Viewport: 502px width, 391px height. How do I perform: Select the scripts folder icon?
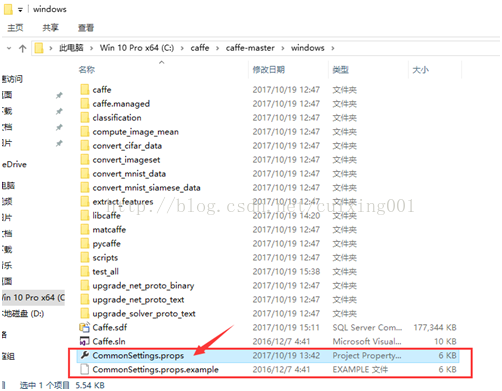[x=85, y=257]
